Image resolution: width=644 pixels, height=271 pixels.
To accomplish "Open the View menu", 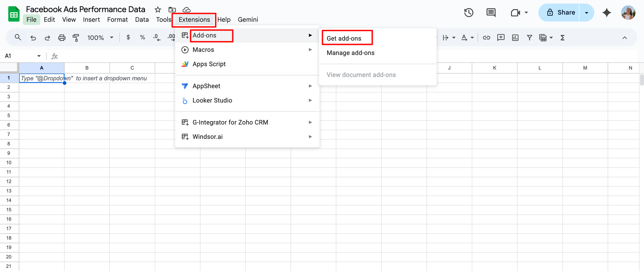I will [x=69, y=20].
